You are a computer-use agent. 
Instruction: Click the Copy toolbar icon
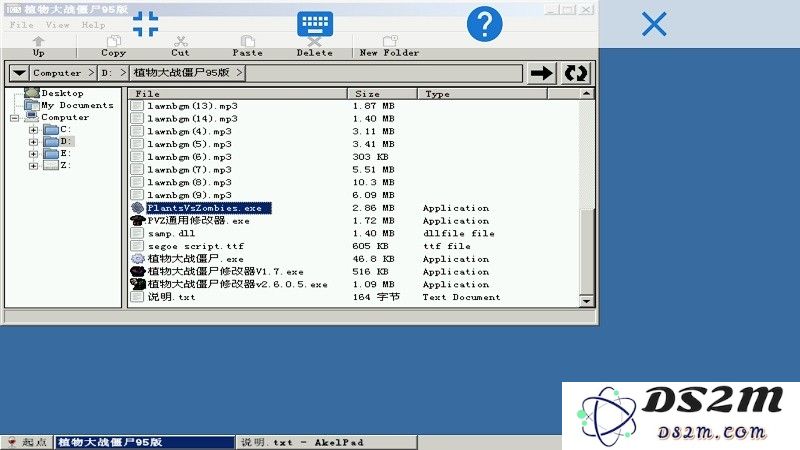tap(113, 41)
